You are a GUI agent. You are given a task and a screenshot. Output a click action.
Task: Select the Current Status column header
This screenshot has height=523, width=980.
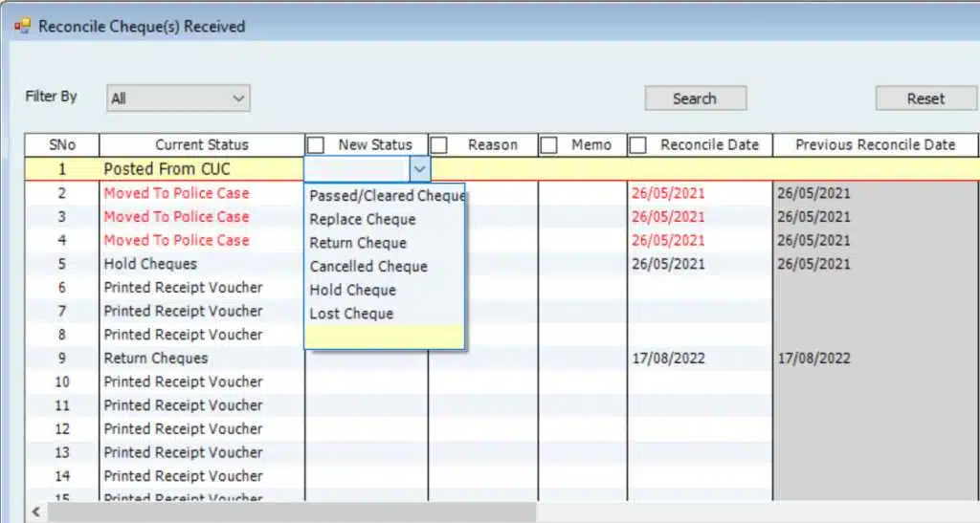point(201,145)
